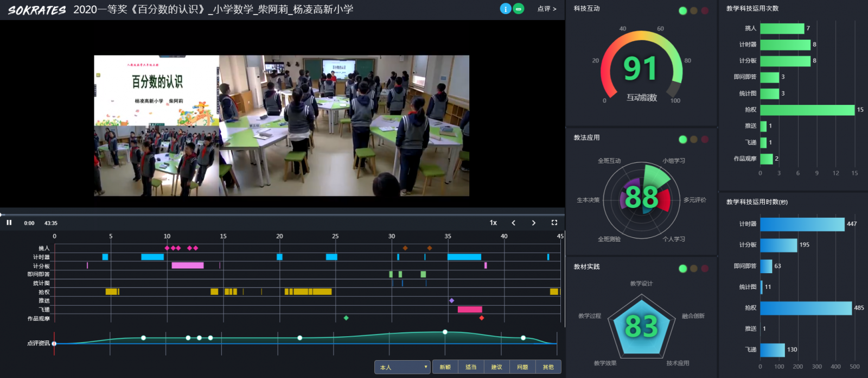
Task: Open the 本人 reviewer dropdown
Action: point(402,367)
